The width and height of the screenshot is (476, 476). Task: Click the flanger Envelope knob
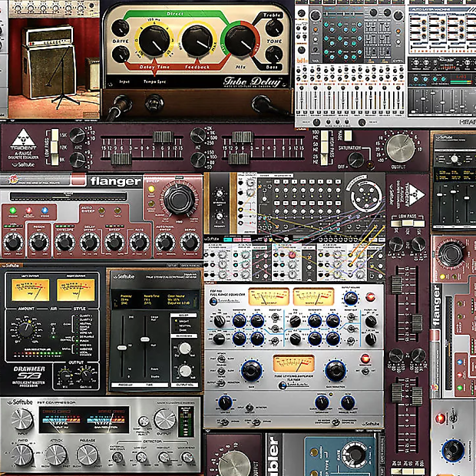[x=64, y=243]
